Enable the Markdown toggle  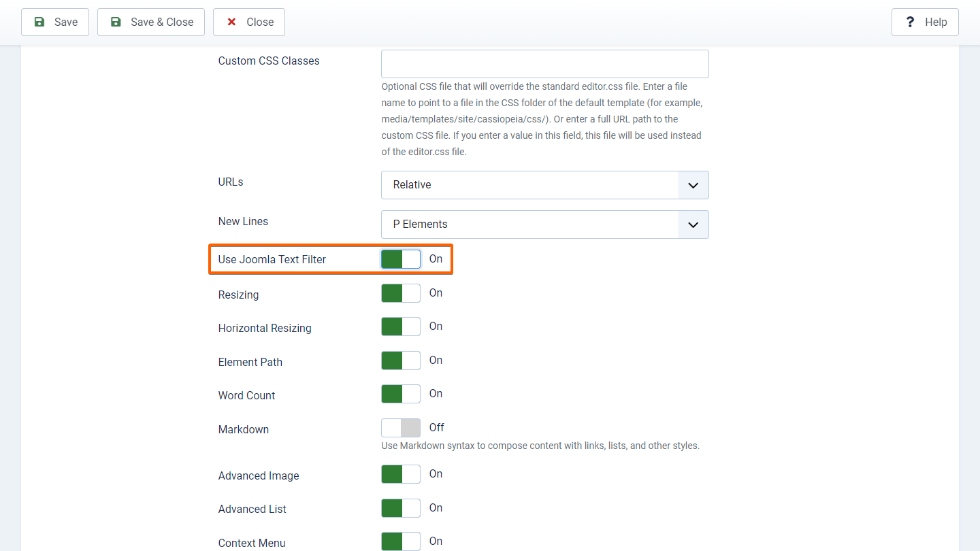point(401,428)
